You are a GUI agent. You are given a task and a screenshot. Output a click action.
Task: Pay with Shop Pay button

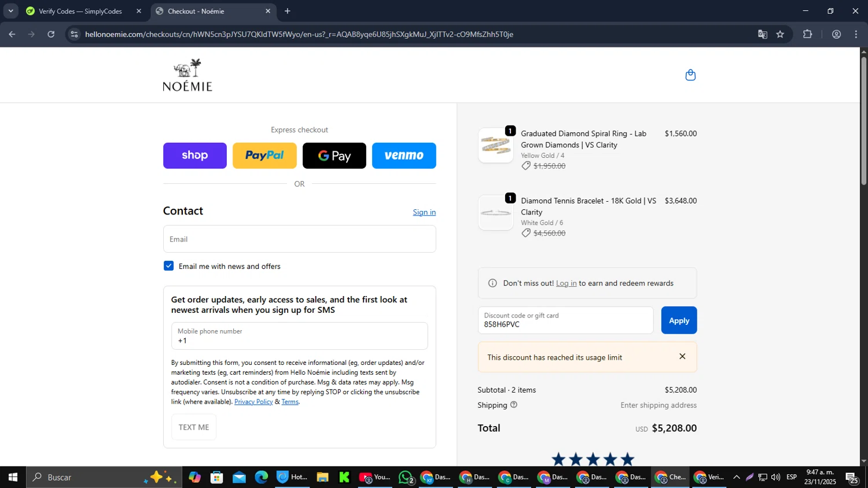195,156
